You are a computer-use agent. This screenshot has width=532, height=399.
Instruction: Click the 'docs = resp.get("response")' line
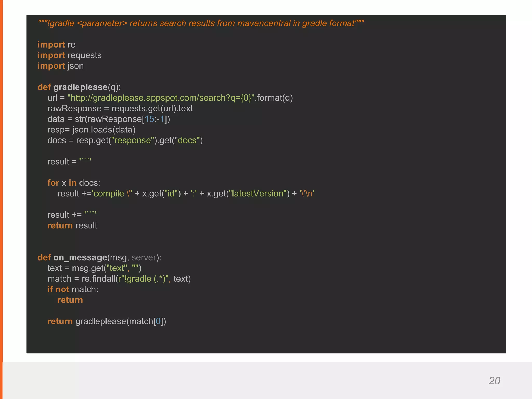pos(125,141)
